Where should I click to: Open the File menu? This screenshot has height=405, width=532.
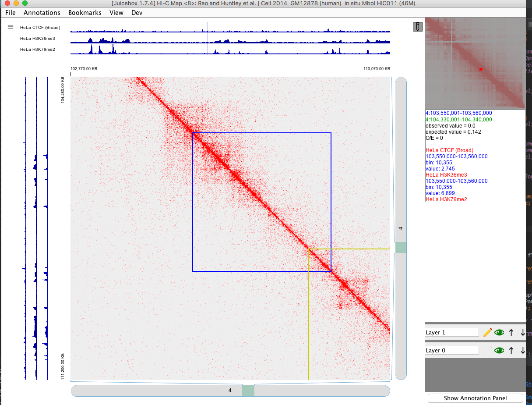[10, 13]
